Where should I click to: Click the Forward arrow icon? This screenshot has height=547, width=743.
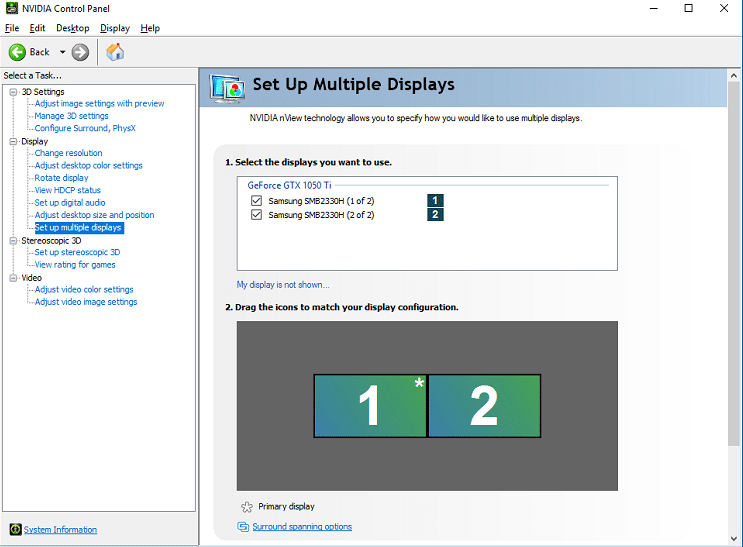81,52
